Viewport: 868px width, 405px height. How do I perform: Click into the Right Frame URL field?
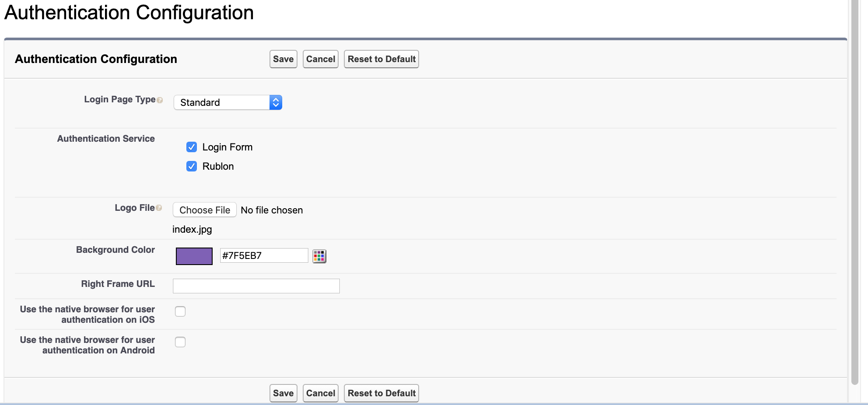click(x=256, y=286)
